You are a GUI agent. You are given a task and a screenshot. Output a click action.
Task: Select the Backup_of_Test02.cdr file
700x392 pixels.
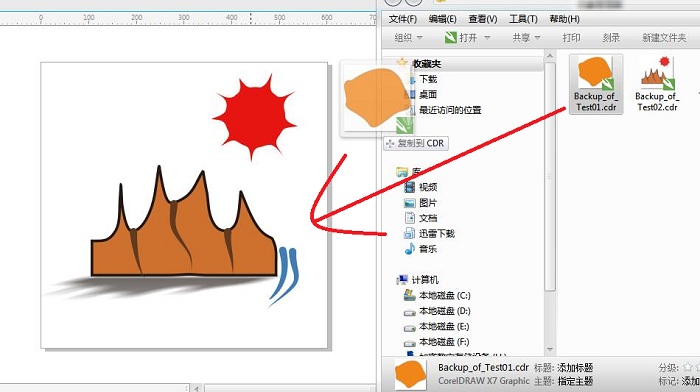click(x=657, y=84)
